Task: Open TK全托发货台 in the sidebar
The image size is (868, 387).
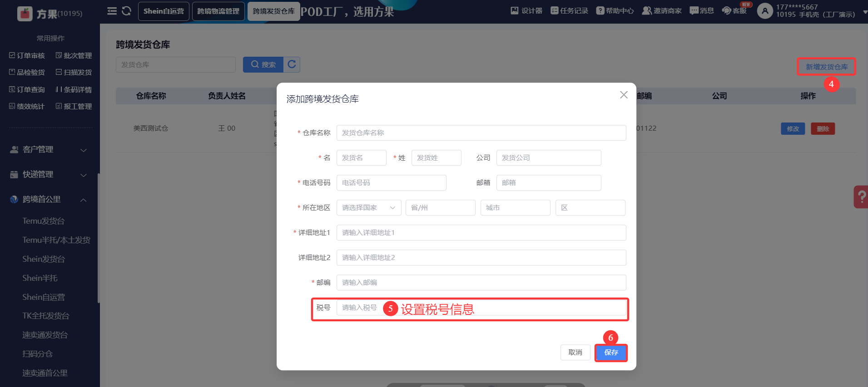Action: (46, 316)
